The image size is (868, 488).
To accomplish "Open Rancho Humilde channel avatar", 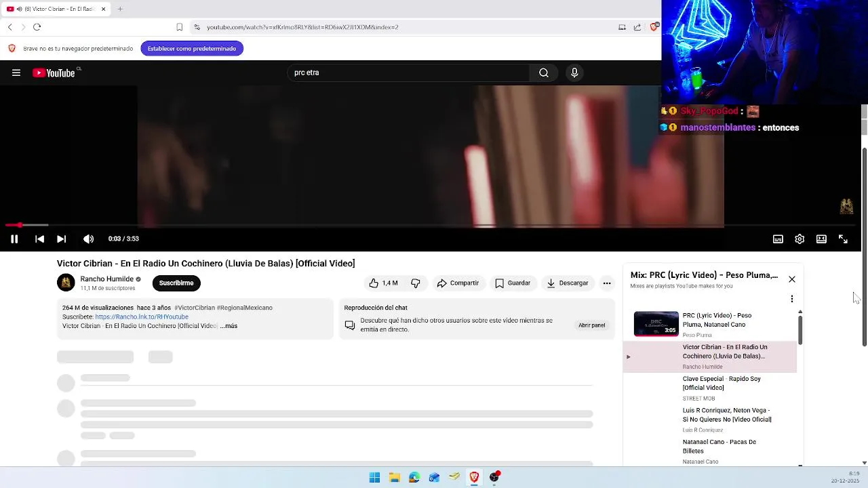I will tap(66, 283).
